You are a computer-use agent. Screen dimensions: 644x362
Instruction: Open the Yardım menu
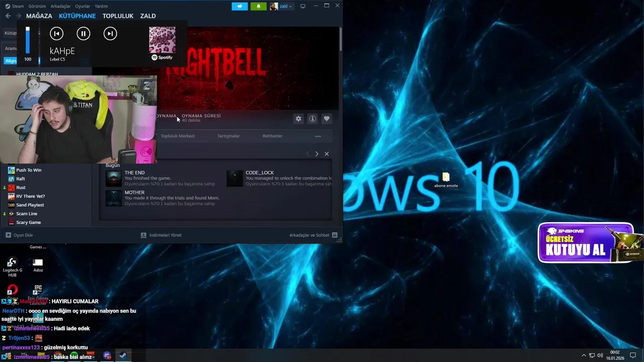101,6
